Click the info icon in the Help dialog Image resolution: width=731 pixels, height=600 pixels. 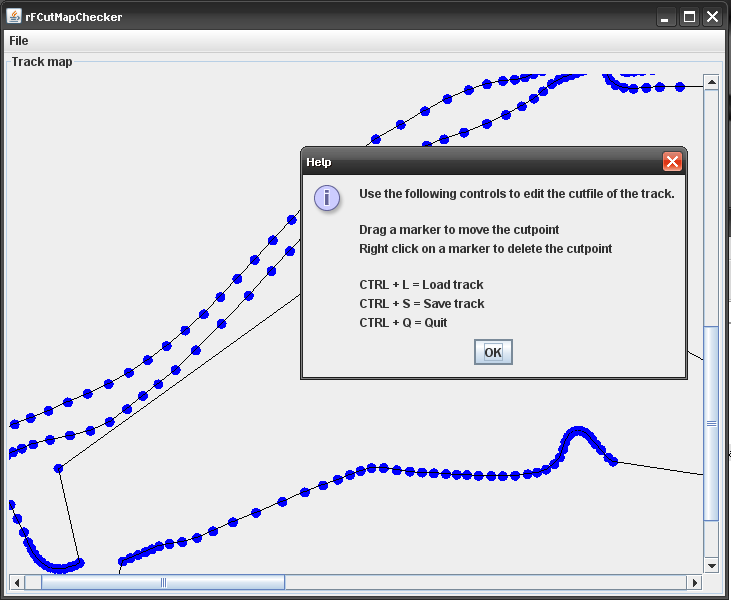pyautogui.click(x=327, y=198)
